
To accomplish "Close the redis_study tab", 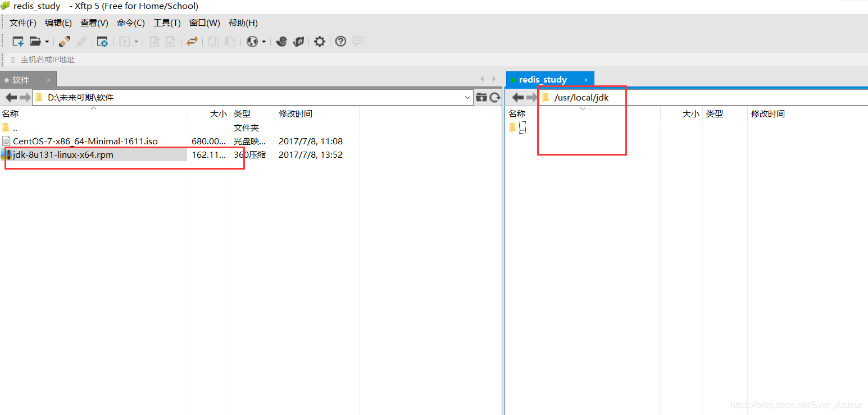I will [x=586, y=80].
